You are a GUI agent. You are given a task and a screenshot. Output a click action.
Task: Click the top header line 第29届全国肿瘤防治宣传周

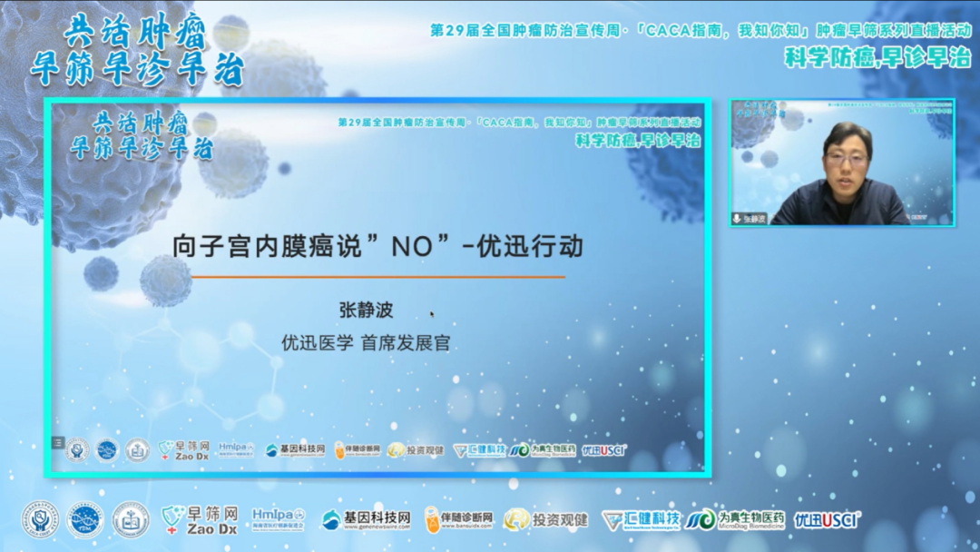point(700,30)
